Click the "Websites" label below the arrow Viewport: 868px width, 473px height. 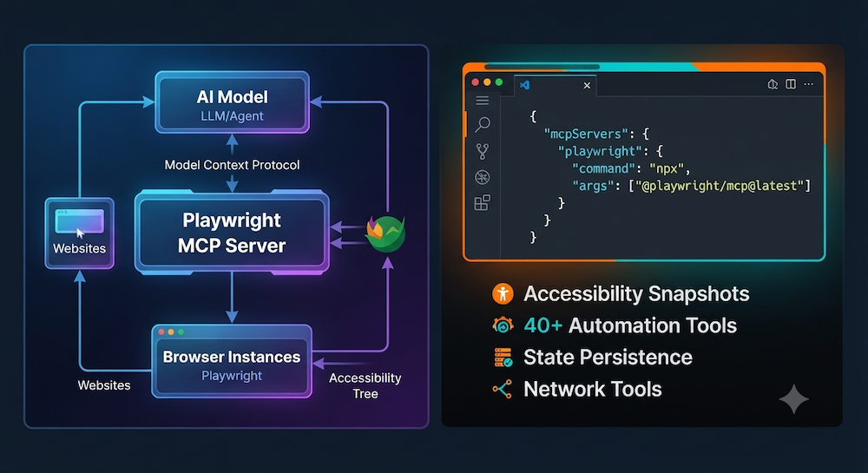tap(104, 385)
